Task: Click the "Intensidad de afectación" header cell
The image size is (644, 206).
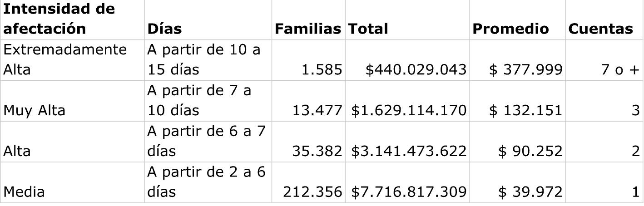Action: click(59, 19)
